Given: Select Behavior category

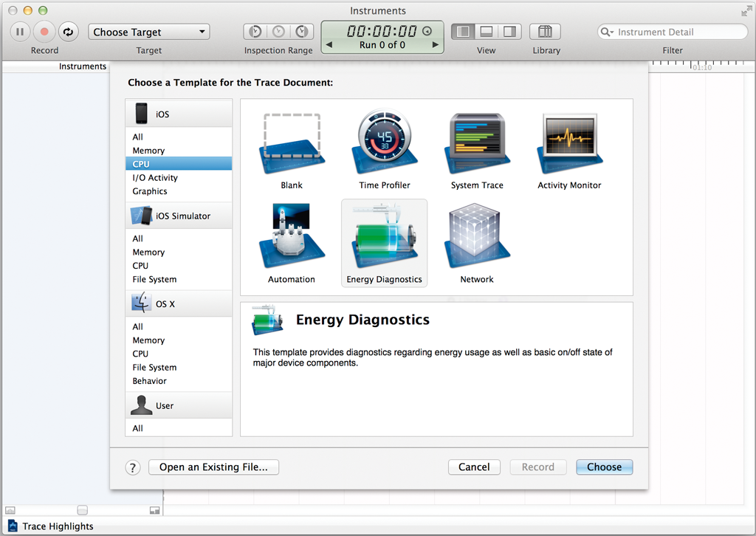Looking at the screenshot, I should point(179,380).
